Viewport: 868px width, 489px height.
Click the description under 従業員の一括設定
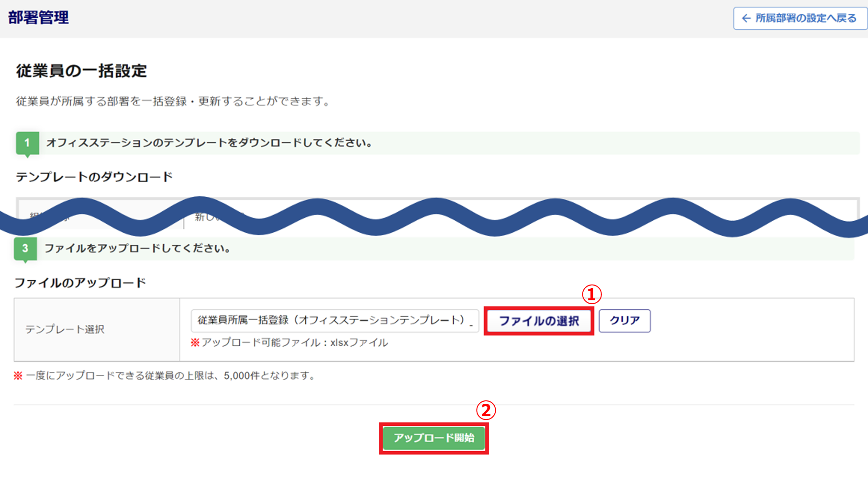tap(173, 102)
